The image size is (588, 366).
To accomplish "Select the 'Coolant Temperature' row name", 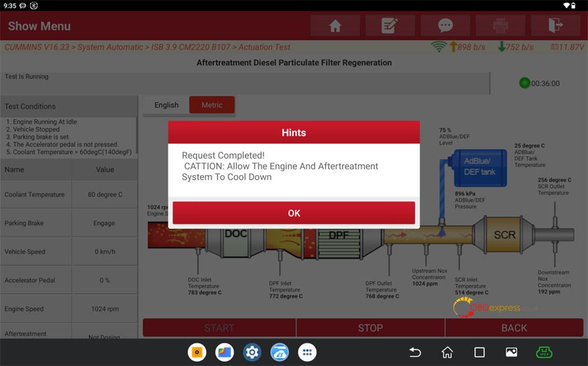I will tap(35, 194).
